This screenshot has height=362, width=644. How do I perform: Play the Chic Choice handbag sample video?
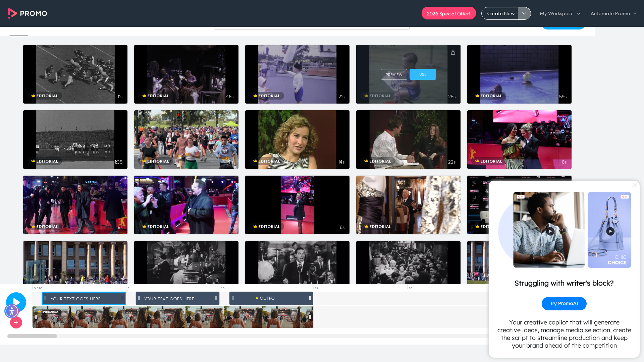point(610,231)
